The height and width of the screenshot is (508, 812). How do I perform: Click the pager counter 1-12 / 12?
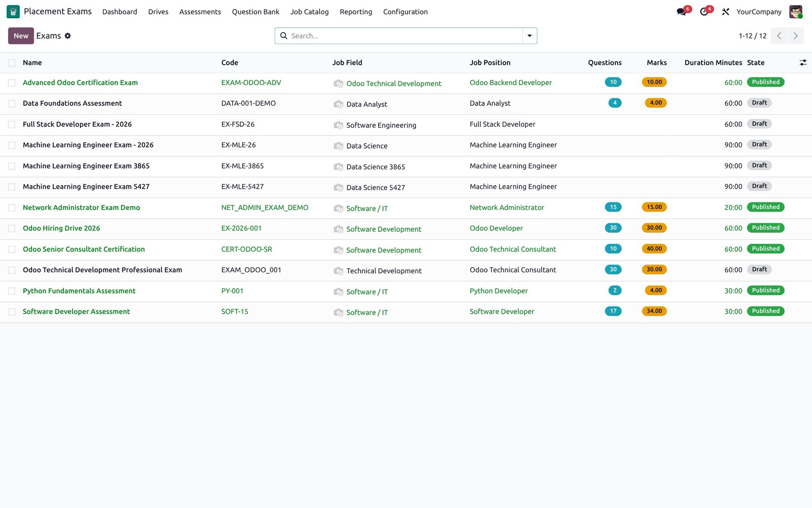click(x=752, y=36)
